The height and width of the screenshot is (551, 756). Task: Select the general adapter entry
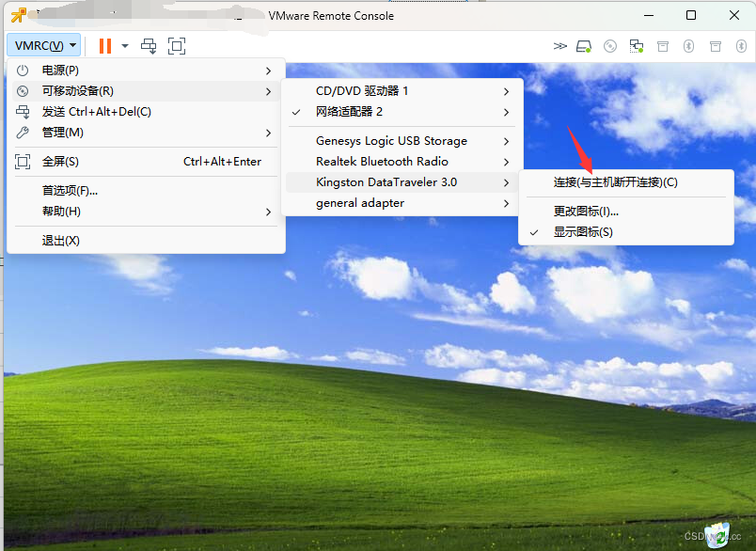coord(402,203)
